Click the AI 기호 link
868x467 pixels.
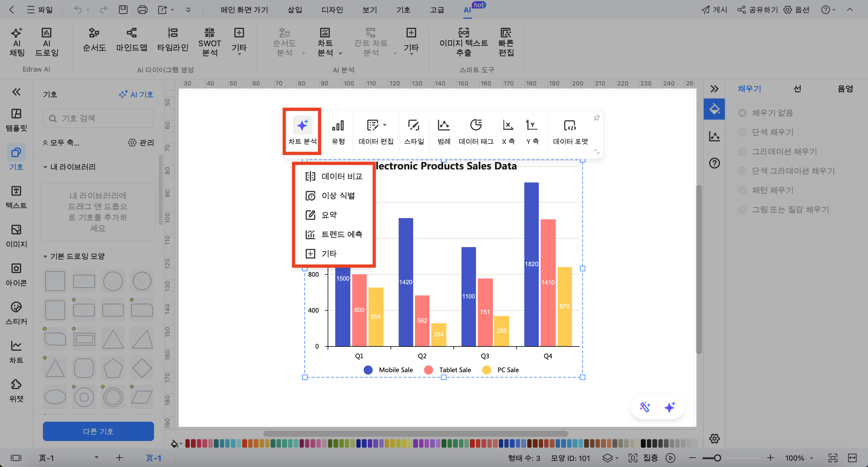coord(136,94)
